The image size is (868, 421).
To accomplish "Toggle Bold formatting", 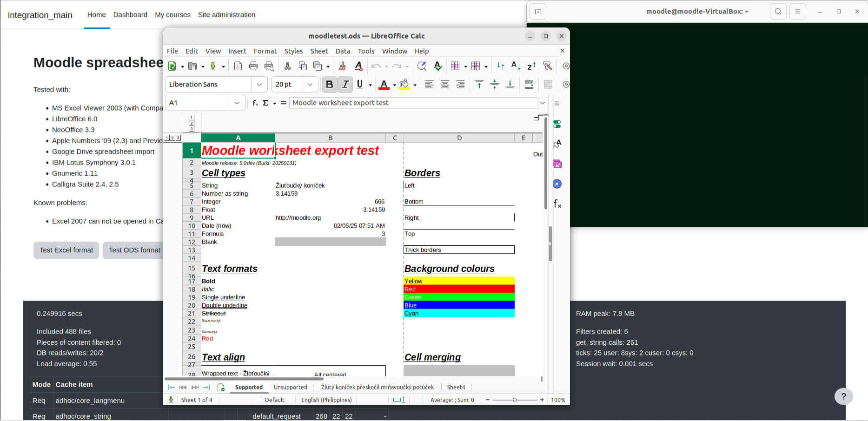I will 330,84.
